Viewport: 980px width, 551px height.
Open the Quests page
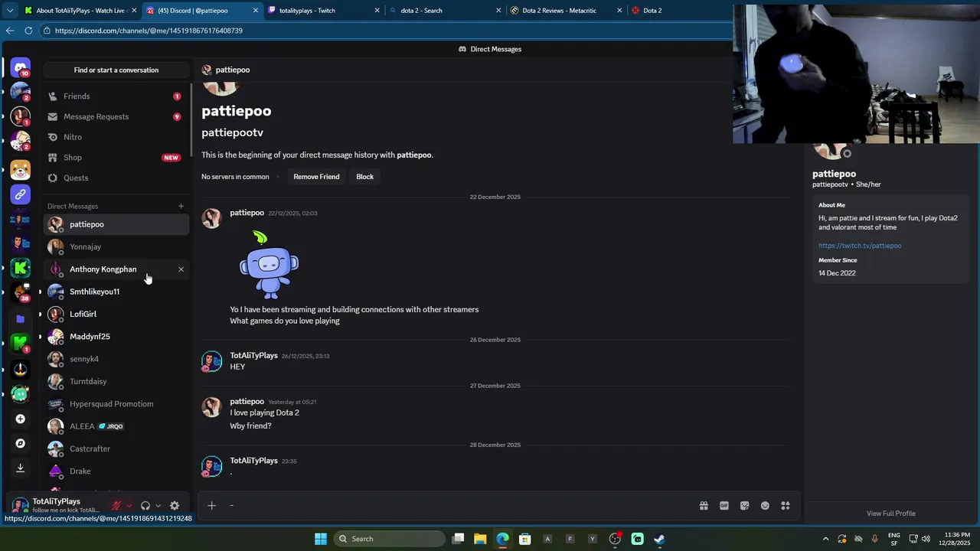click(116, 178)
